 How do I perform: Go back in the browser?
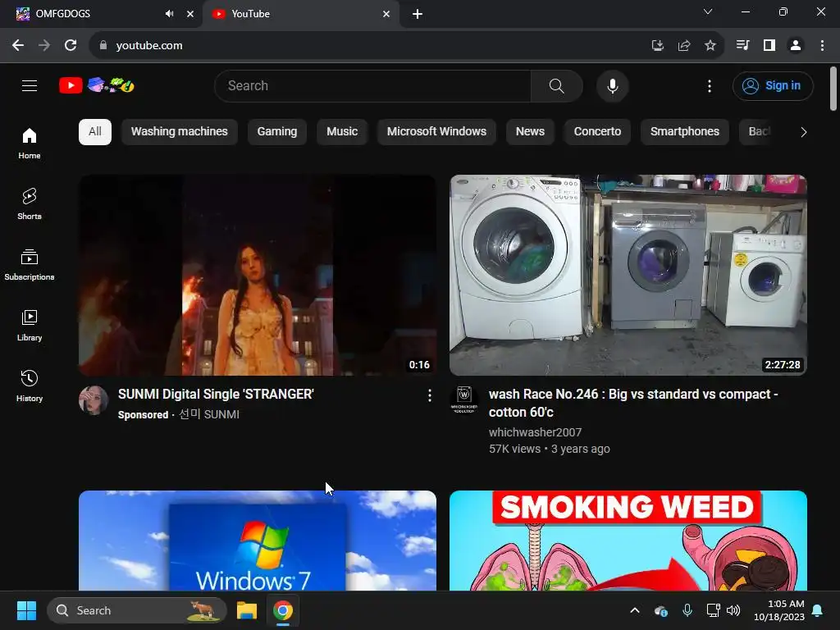click(x=18, y=46)
